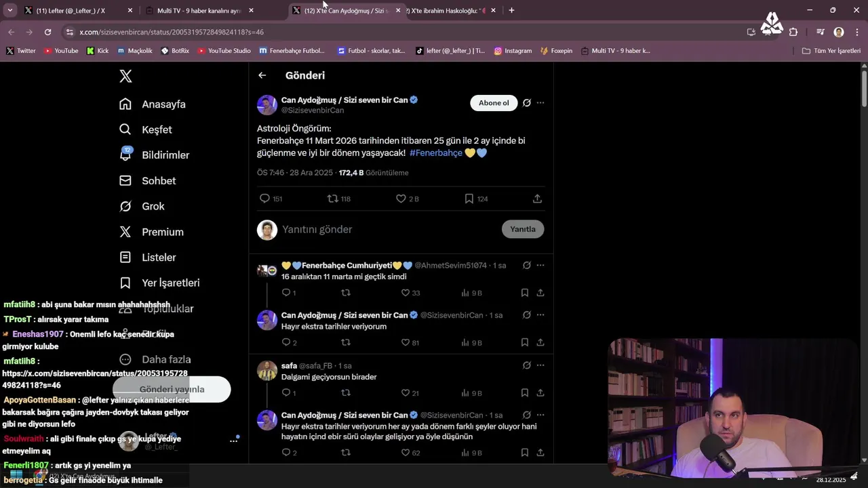Open safa's profile avatar
Viewport: 868px width, 488px height.
coord(267,371)
